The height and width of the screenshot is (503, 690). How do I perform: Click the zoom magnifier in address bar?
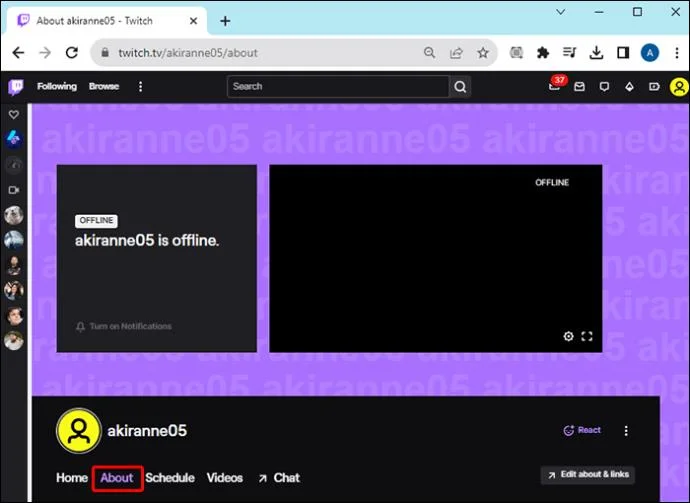click(429, 53)
